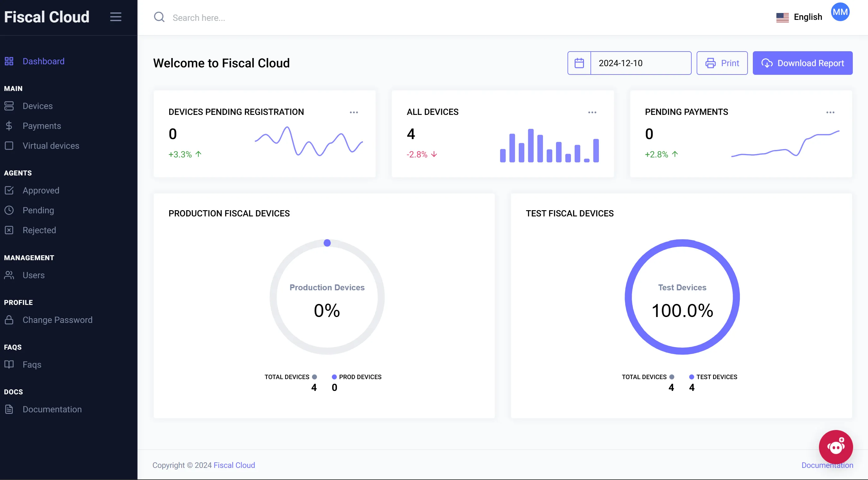Click the Documentation file icon in sidebar
This screenshot has width=868, height=480.
click(9, 409)
